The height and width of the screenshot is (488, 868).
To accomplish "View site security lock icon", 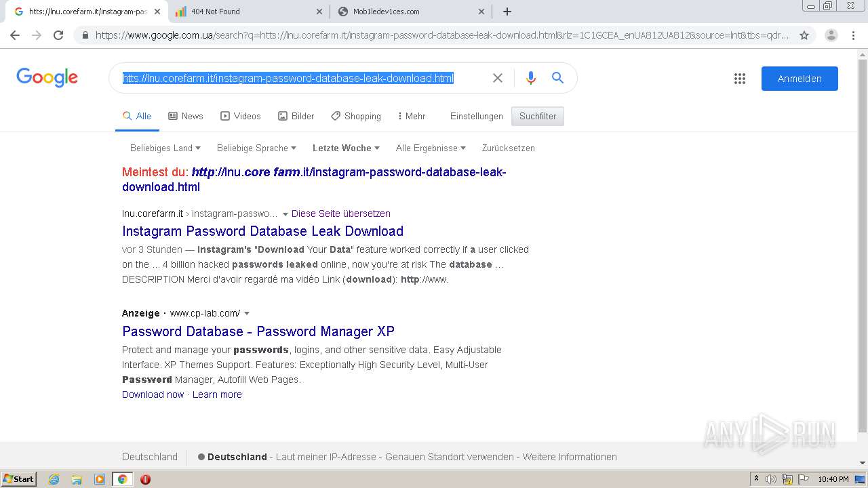I will [84, 35].
